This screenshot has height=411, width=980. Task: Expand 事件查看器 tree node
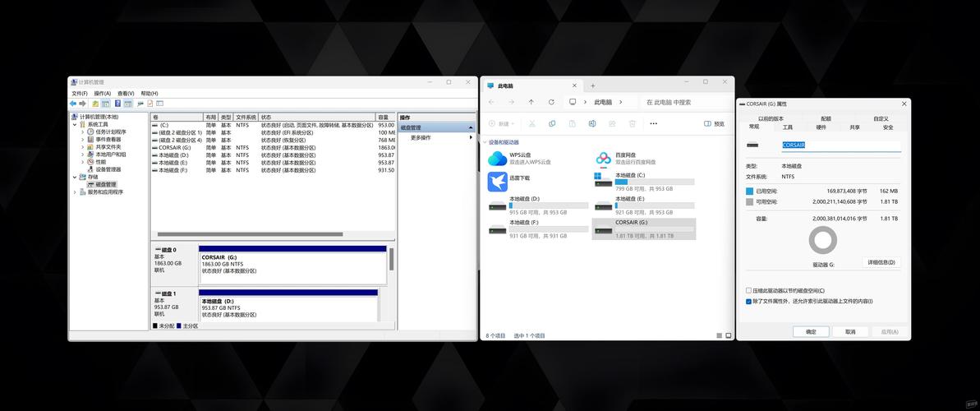(x=82, y=140)
